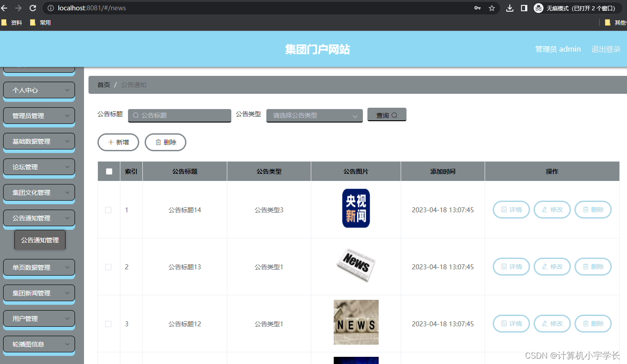Collapse 公告通知管理 sidebar menu
The width and height of the screenshot is (627, 364).
tap(39, 218)
